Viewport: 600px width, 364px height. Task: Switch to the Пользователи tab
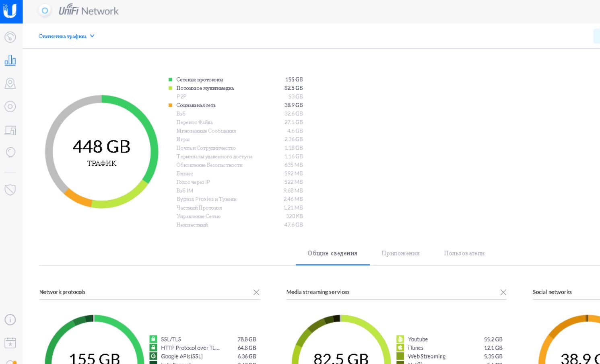[464, 253]
